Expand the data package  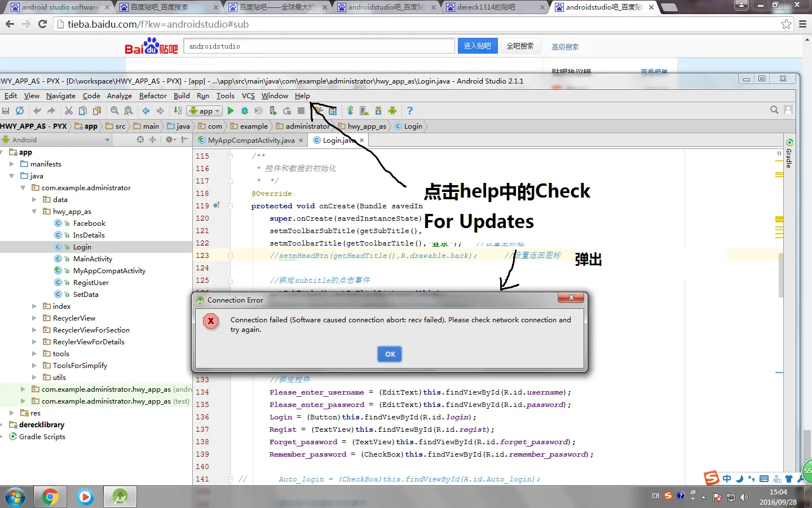(34, 200)
